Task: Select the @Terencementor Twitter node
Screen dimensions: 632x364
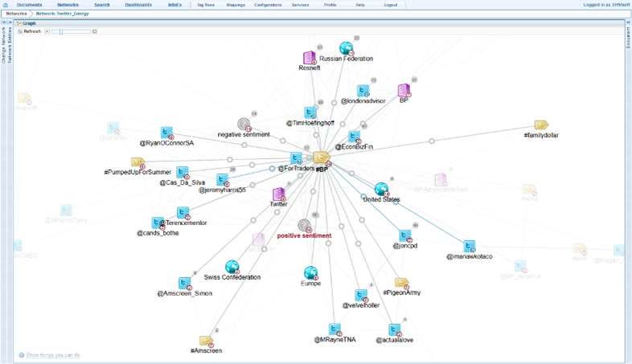Action: click(183, 213)
